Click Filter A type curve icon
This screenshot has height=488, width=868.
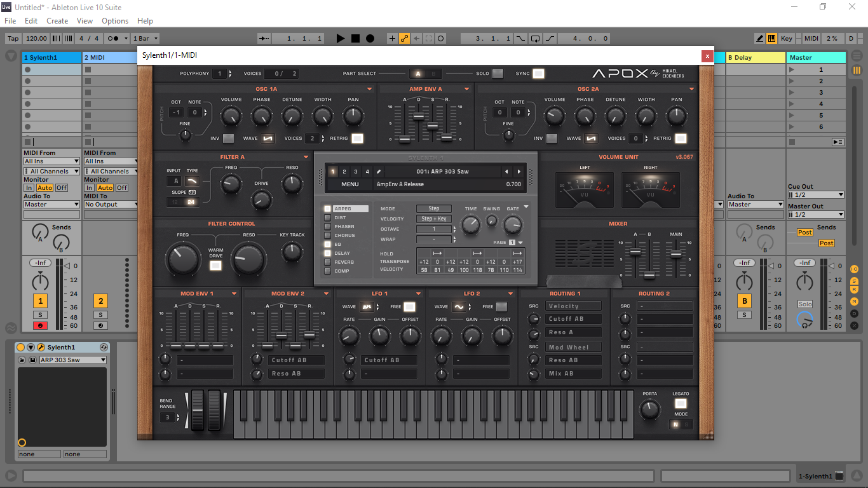click(191, 182)
